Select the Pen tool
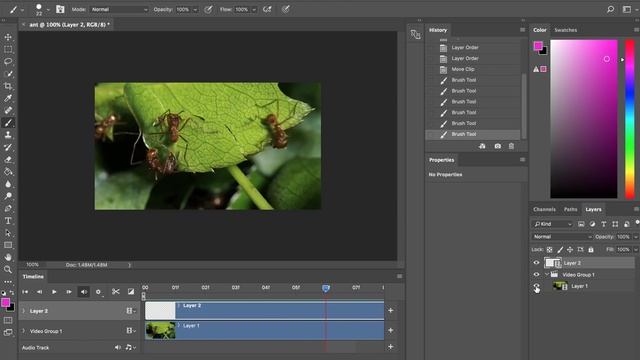 pos(8,208)
